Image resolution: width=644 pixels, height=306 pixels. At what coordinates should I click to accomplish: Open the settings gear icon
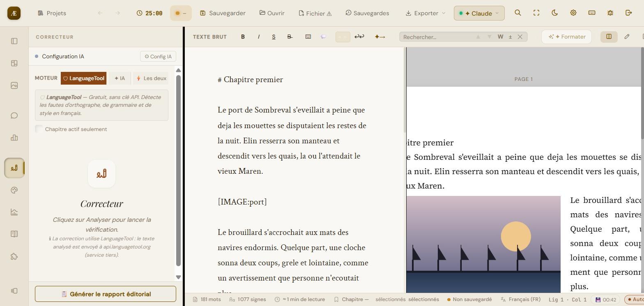[x=573, y=13]
